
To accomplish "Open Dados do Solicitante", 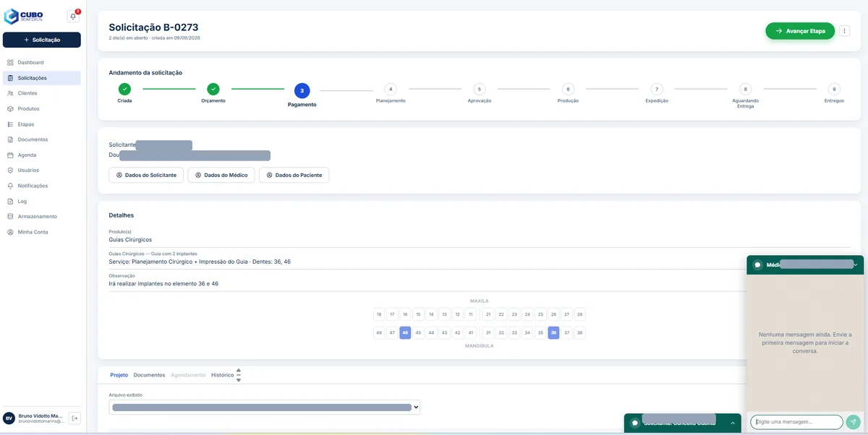I will click(146, 175).
